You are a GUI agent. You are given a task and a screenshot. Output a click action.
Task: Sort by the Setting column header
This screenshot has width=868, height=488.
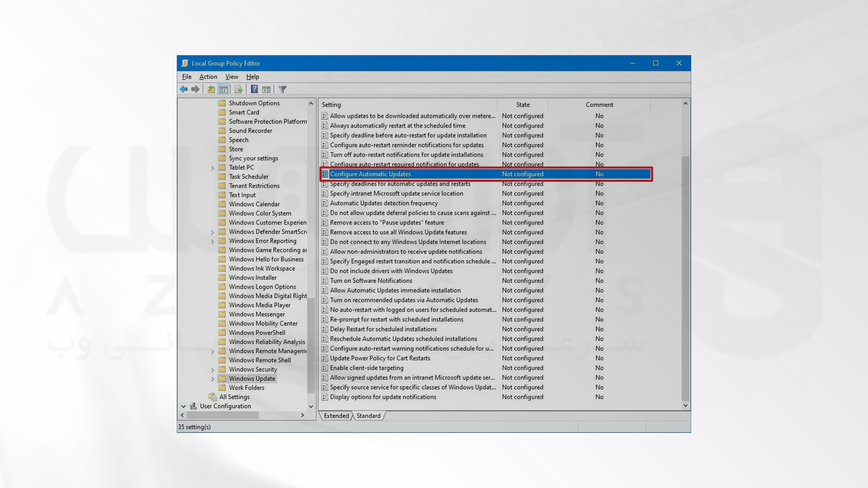pos(408,104)
